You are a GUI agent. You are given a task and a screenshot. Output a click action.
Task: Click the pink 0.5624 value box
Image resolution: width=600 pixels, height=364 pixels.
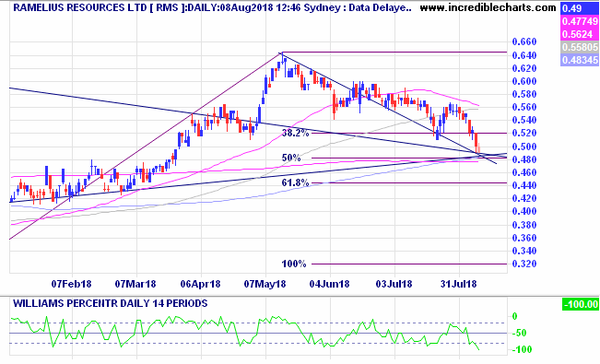click(x=580, y=34)
